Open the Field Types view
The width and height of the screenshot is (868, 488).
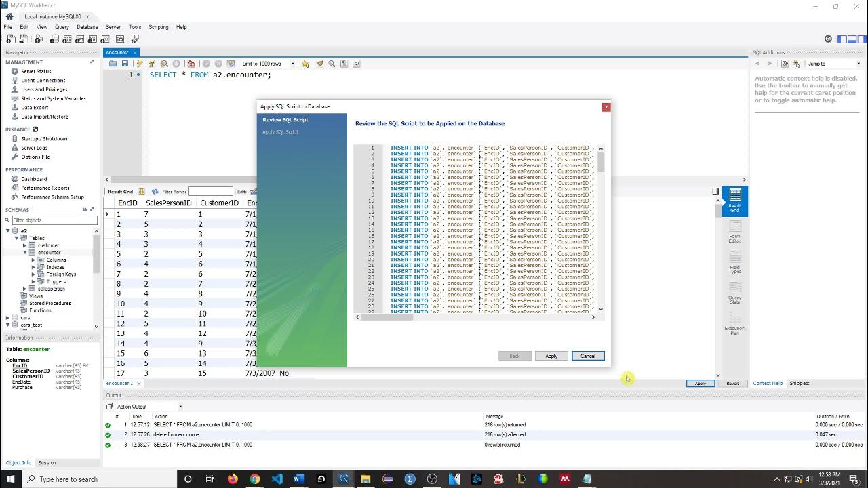734,262
